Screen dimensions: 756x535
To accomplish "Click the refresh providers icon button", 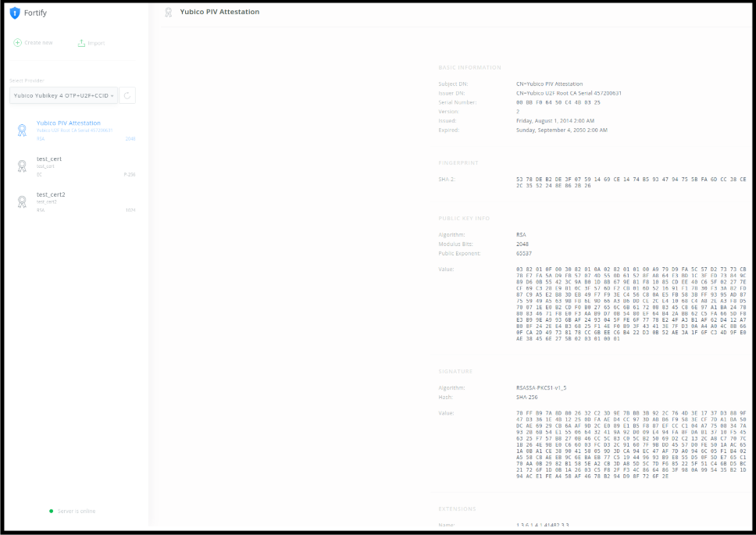I will pyautogui.click(x=127, y=95).
